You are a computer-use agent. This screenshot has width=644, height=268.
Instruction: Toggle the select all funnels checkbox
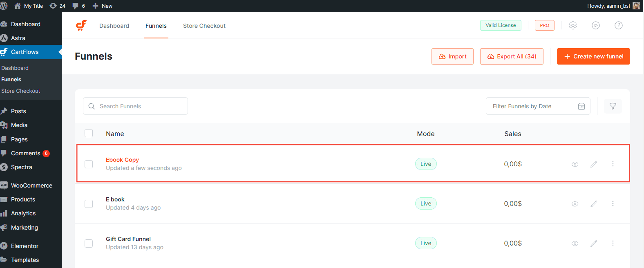click(89, 133)
